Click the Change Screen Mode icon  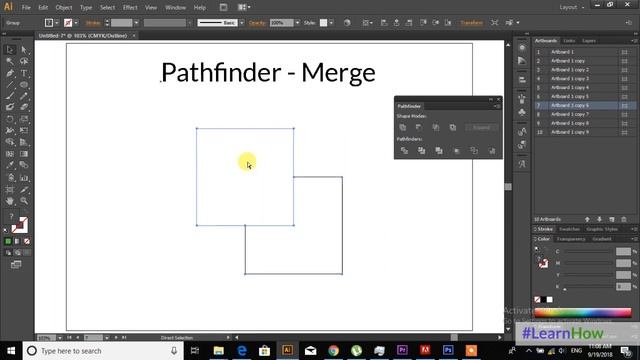16,264
